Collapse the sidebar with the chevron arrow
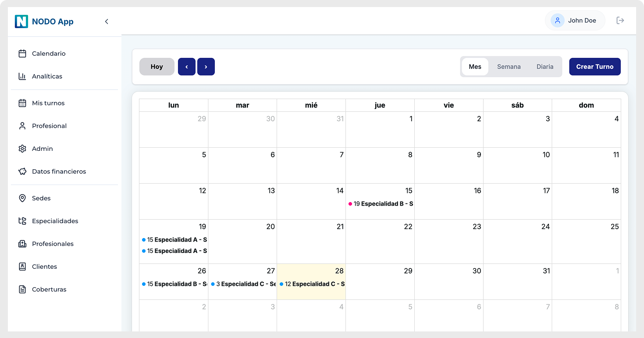 (106, 21)
